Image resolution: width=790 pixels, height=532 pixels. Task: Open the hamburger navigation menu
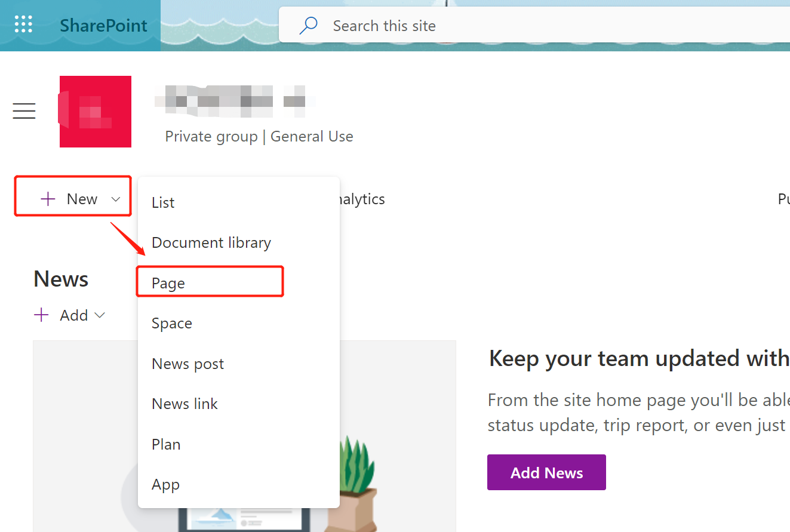tap(23, 111)
